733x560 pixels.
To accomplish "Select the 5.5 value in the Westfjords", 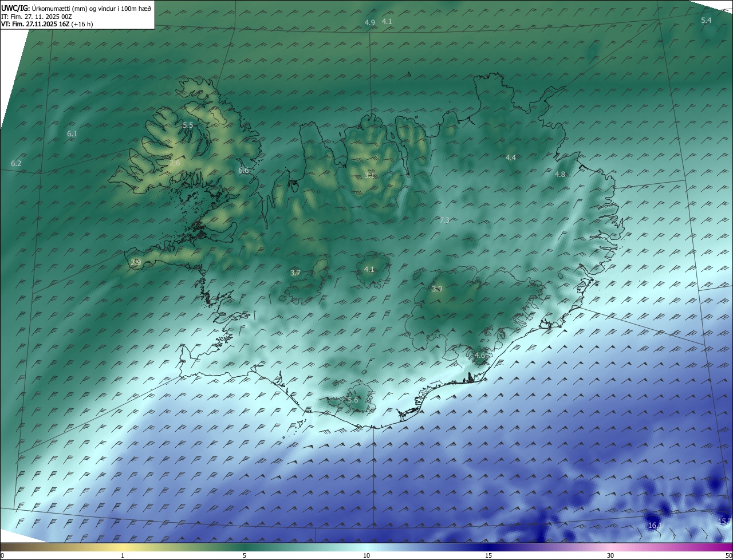I will coord(188,125).
